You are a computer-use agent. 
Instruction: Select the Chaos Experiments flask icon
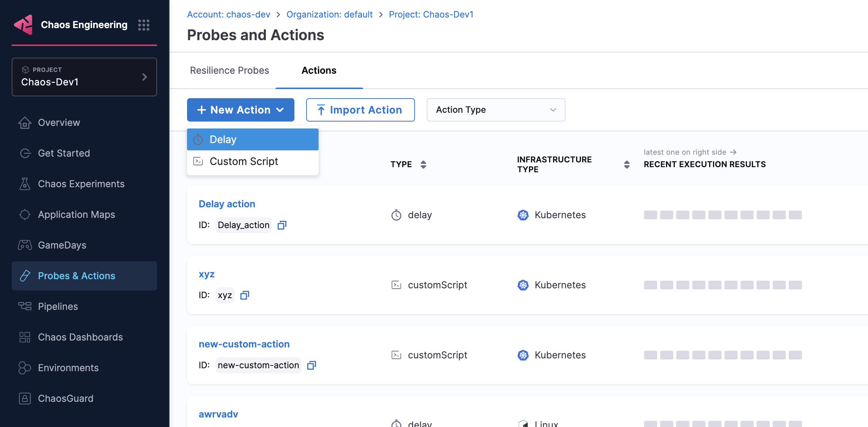click(x=24, y=184)
